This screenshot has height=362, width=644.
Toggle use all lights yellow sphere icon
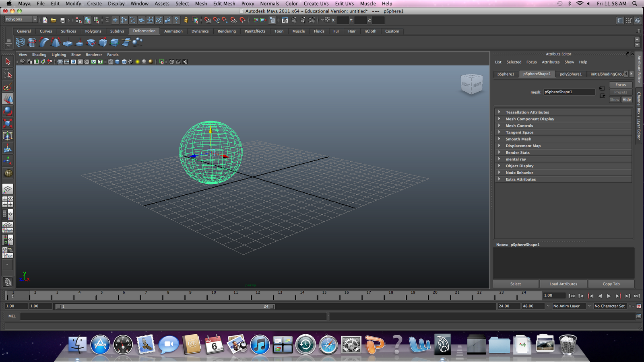click(138, 62)
